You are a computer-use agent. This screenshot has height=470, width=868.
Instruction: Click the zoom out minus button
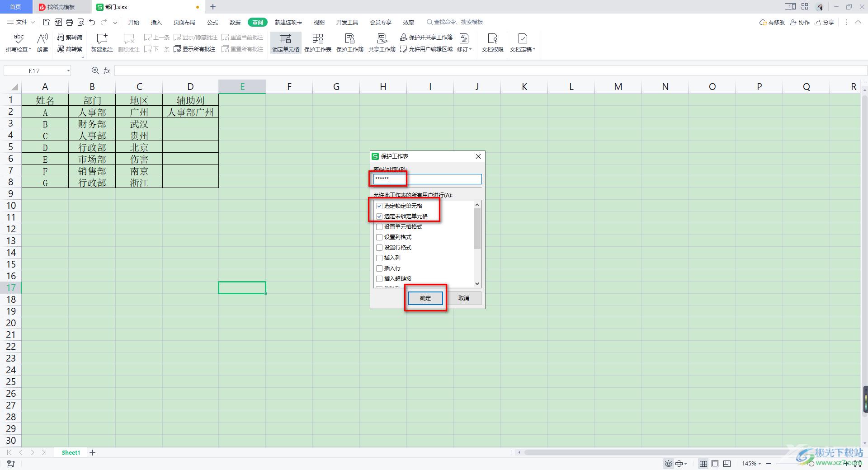click(x=769, y=464)
